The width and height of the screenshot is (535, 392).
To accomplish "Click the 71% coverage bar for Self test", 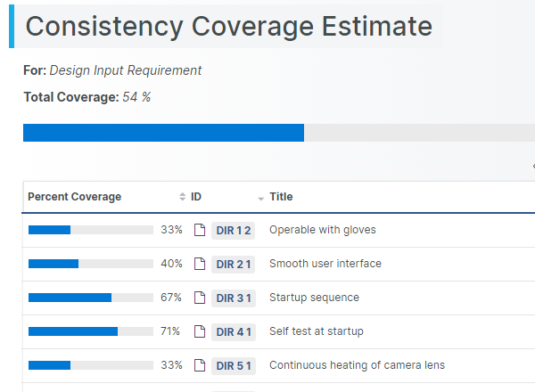I will (90, 331).
